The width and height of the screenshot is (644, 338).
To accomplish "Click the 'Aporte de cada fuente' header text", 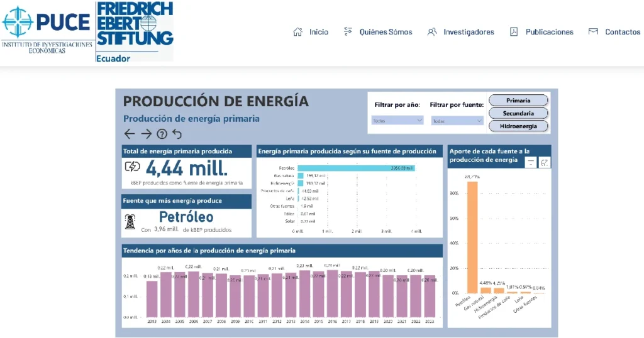I will click(489, 155).
